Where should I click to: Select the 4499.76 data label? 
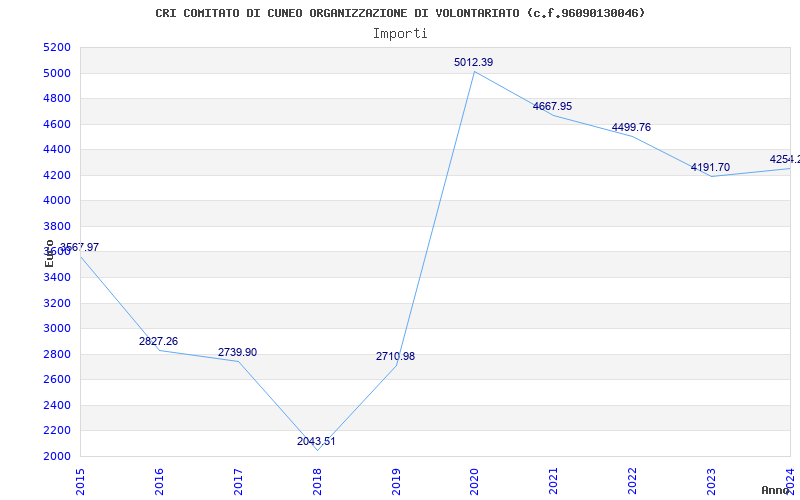click(631, 128)
